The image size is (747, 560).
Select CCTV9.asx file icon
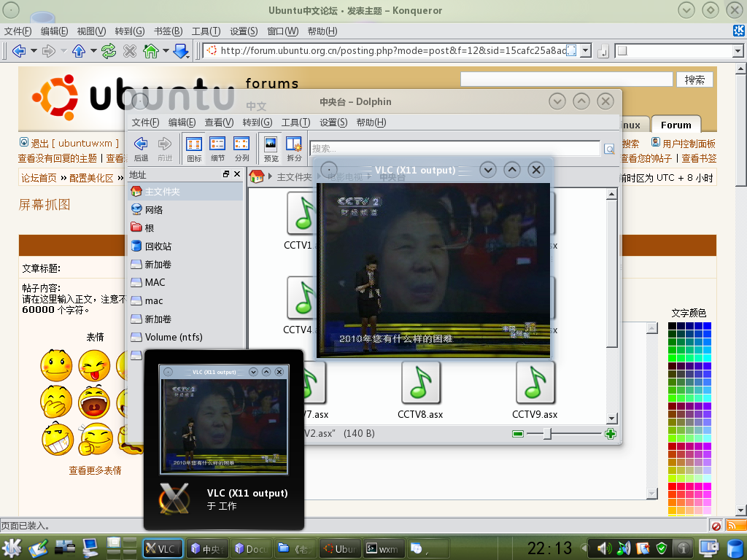(x=535, y=382)
